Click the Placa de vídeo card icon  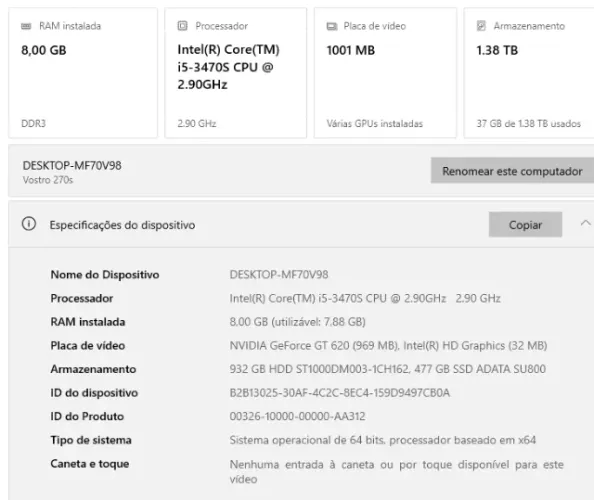tap(332, 26)
